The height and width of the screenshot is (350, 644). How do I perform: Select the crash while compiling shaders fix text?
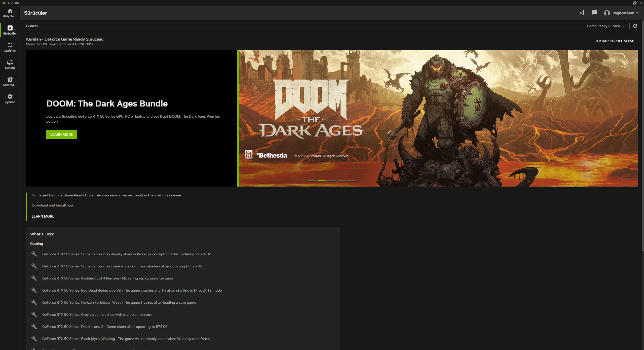[122, 266]
